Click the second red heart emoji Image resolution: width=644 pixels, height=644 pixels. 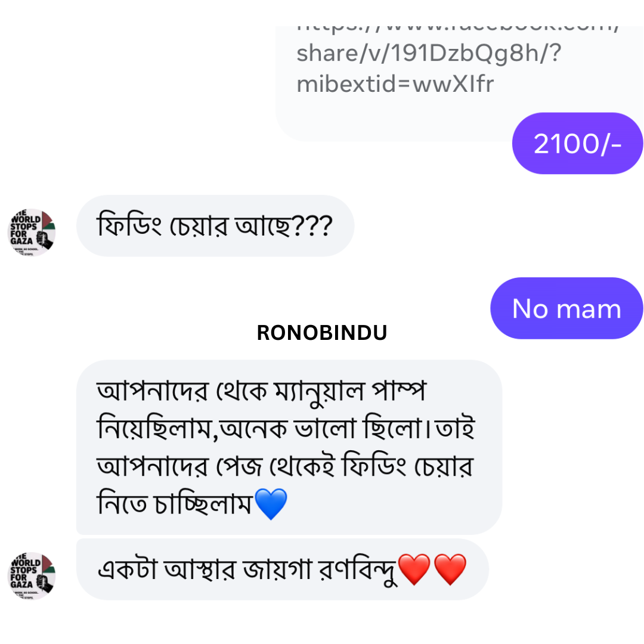450,569
